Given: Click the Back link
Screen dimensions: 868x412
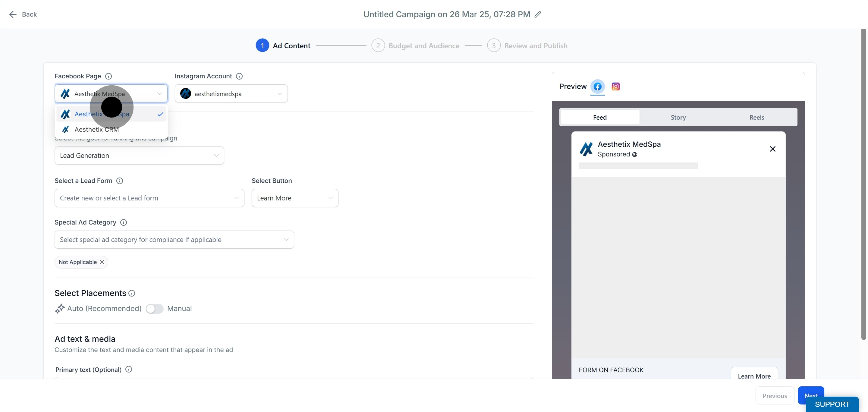Looking at the screenshot, I should tap(23, 14).
